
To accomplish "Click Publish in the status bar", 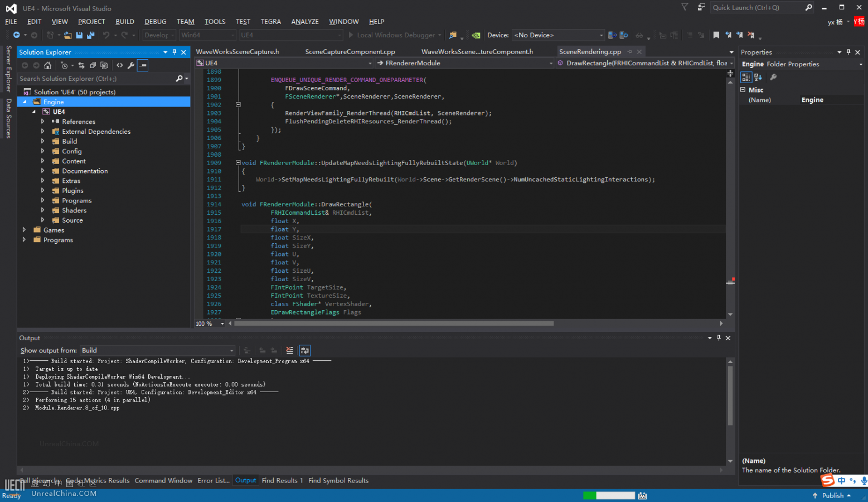I will pyautogui.click(x=832, y=495).
